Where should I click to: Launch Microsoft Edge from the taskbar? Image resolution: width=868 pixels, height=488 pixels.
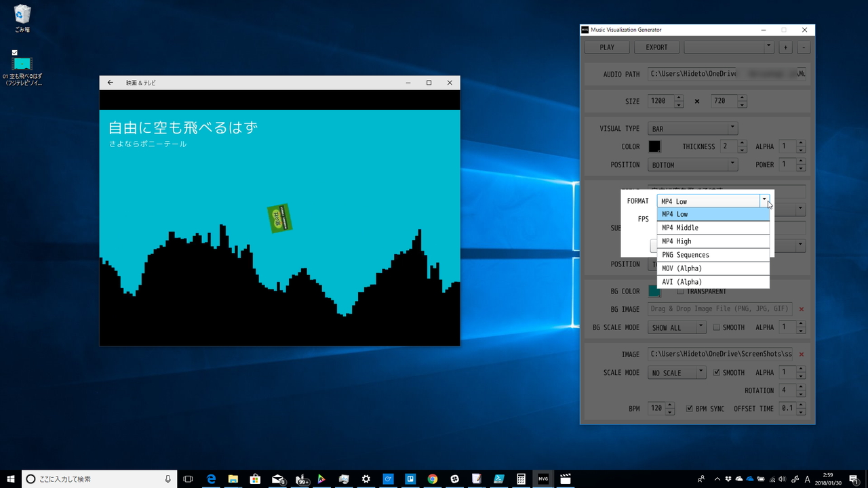coord(212,479)
